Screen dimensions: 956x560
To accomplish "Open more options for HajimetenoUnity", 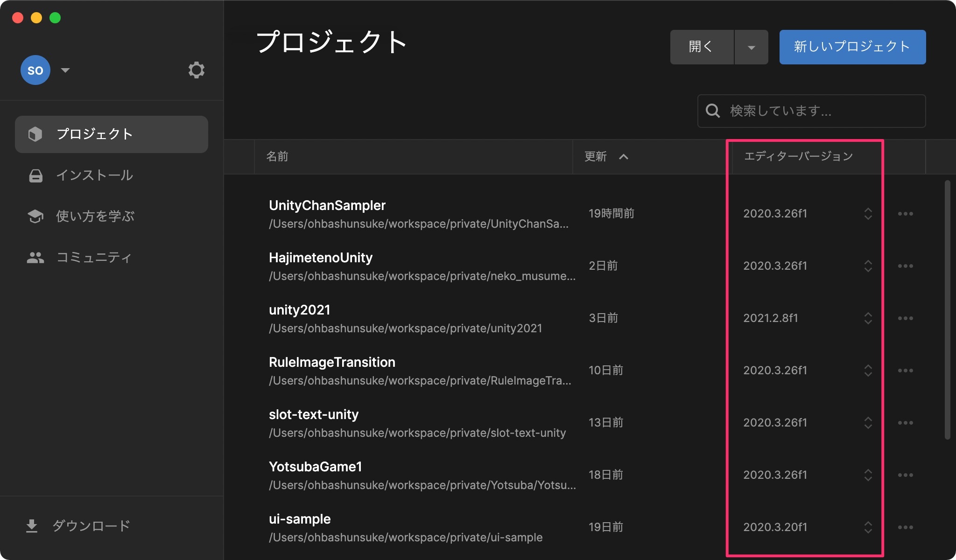I will coord(905,266).
